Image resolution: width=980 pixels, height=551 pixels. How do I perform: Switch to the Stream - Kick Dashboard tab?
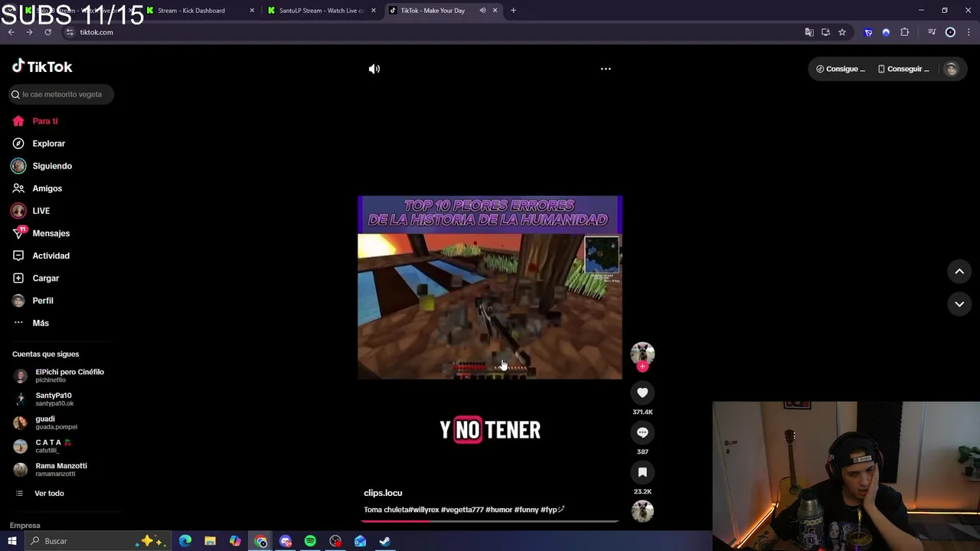tap(200, 11)
